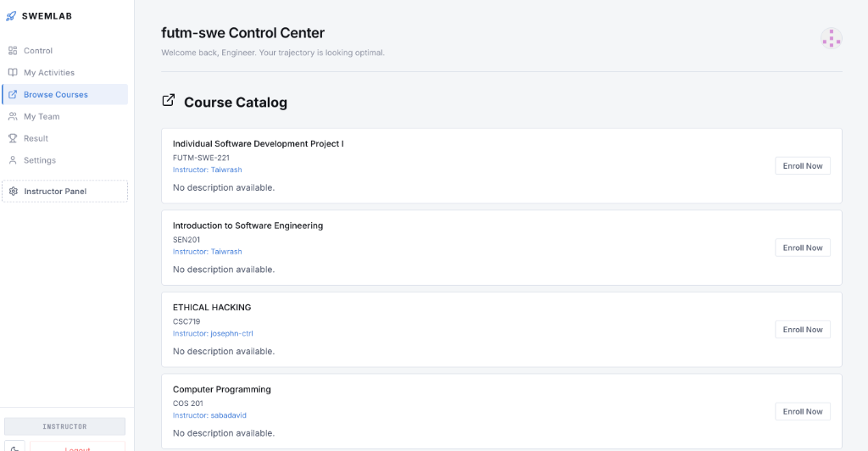The height and width of the screenshot is (451, 868).
Task: Go to My Activities
Action: click(64, 73)
